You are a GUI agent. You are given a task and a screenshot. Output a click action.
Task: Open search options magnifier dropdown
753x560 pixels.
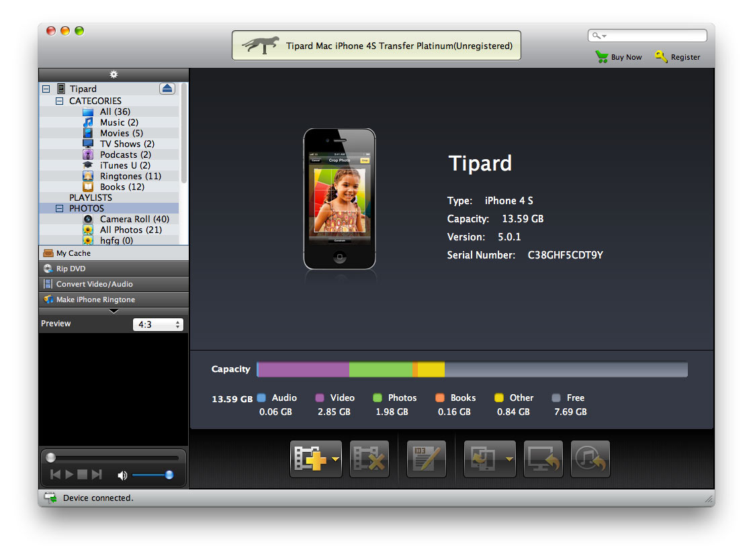coord(599,36)
